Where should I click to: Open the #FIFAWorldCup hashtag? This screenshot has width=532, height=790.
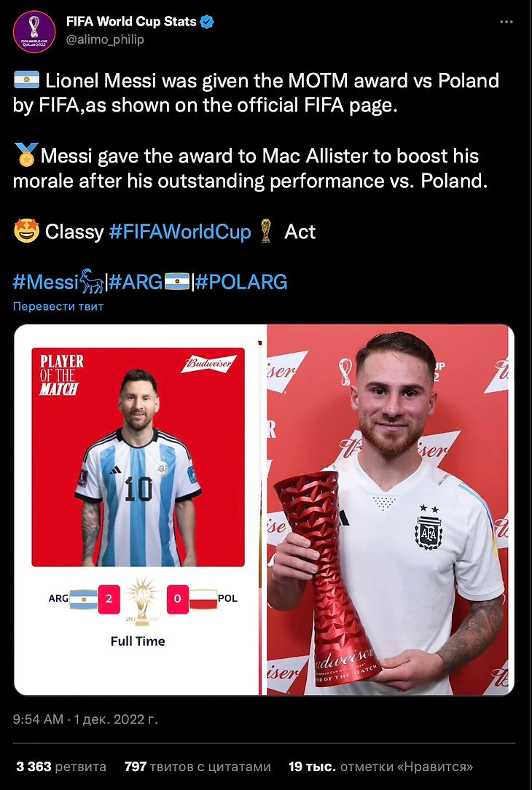coord(180,232)
